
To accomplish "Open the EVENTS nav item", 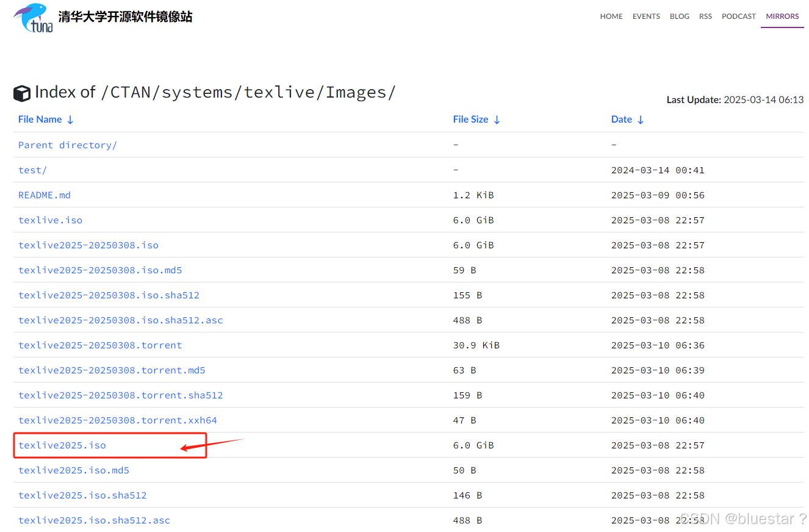I will [x=646, y=16].
